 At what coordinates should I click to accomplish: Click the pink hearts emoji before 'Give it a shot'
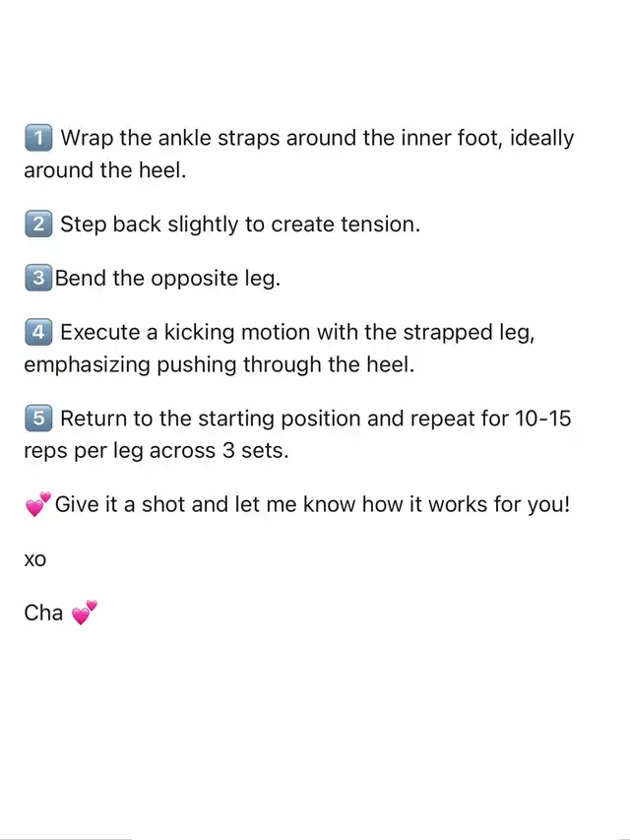tap(37, 505)
